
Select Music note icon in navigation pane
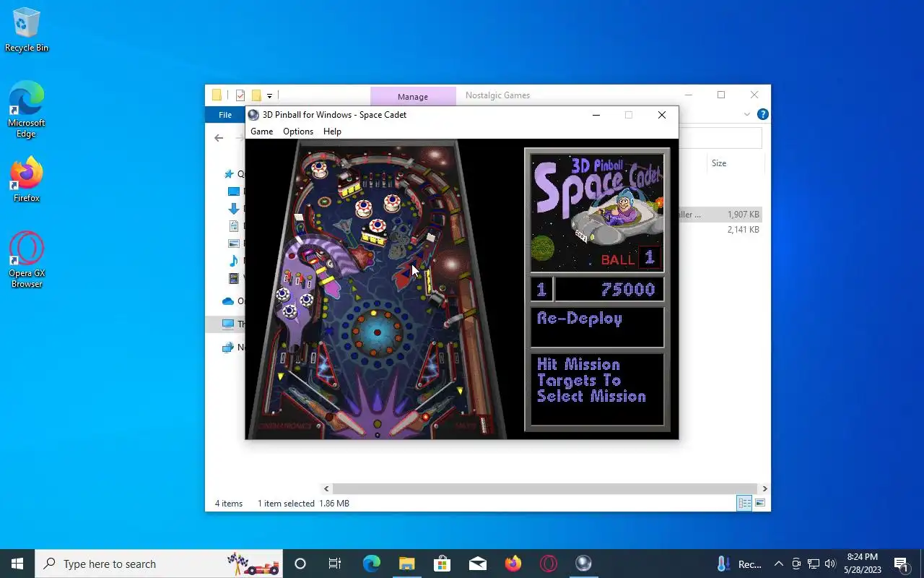pyautogui.click(x=234, y=261)
